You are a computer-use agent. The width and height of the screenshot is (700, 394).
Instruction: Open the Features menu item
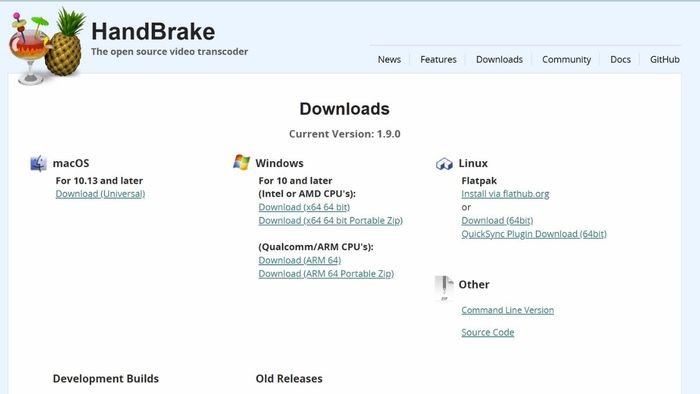438,59
